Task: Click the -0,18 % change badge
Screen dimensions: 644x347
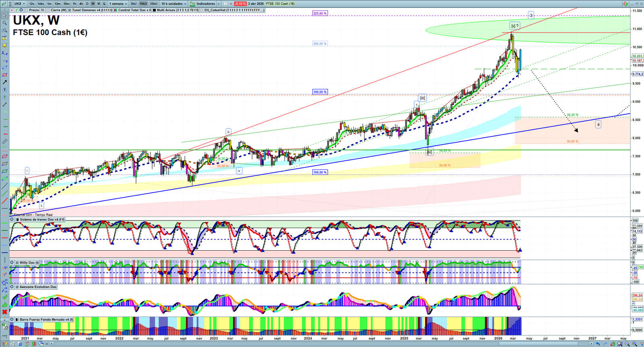Action: tap(240, 4)
